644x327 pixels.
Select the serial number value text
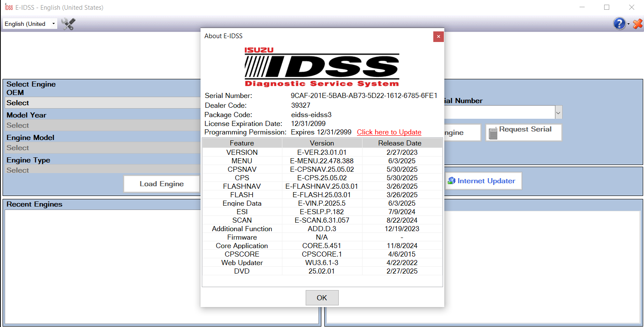coord(364,95)
